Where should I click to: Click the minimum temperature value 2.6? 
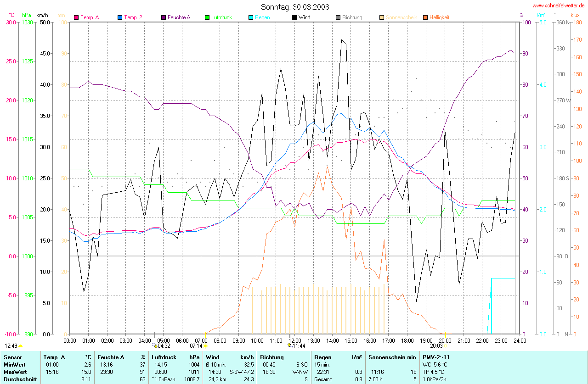pyautogui.click(x=88, y=364)
